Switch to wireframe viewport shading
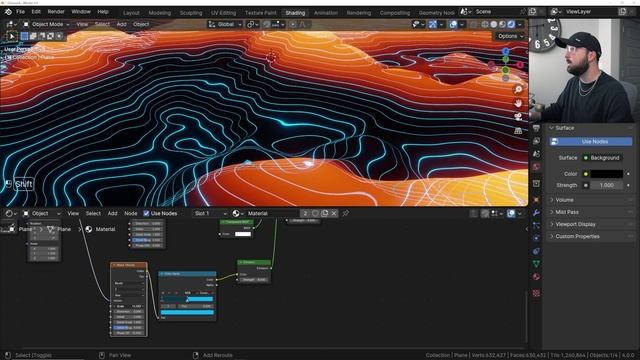 [485, 24]
